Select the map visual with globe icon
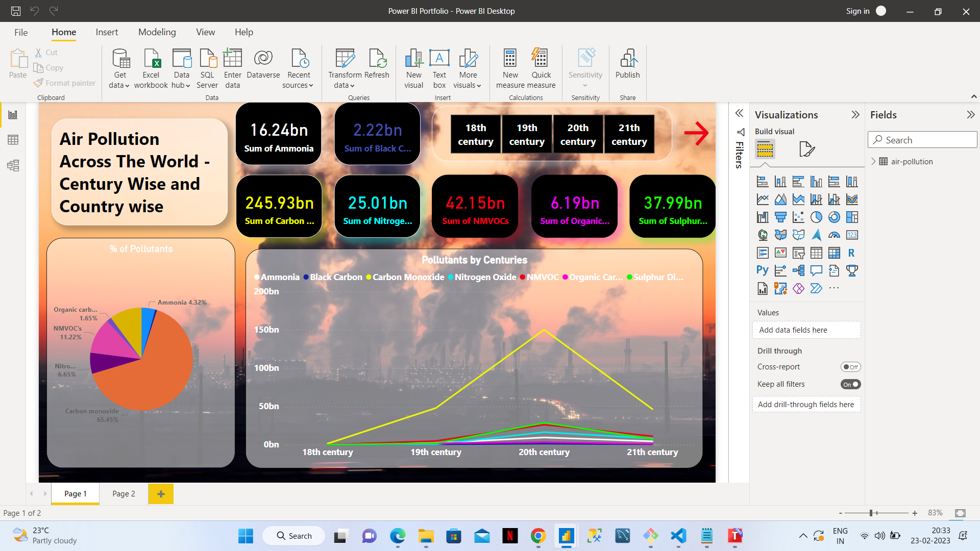Screen dimensions: 980x551 point(763,235)
